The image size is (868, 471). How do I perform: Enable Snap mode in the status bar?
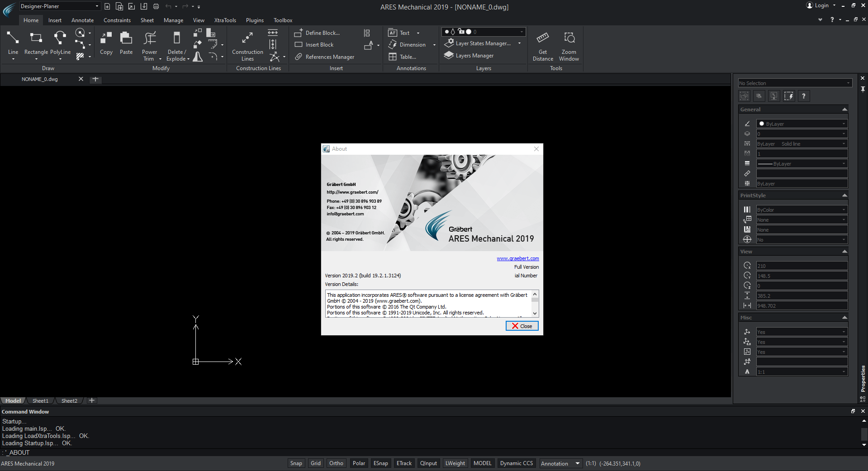[296, 463]
